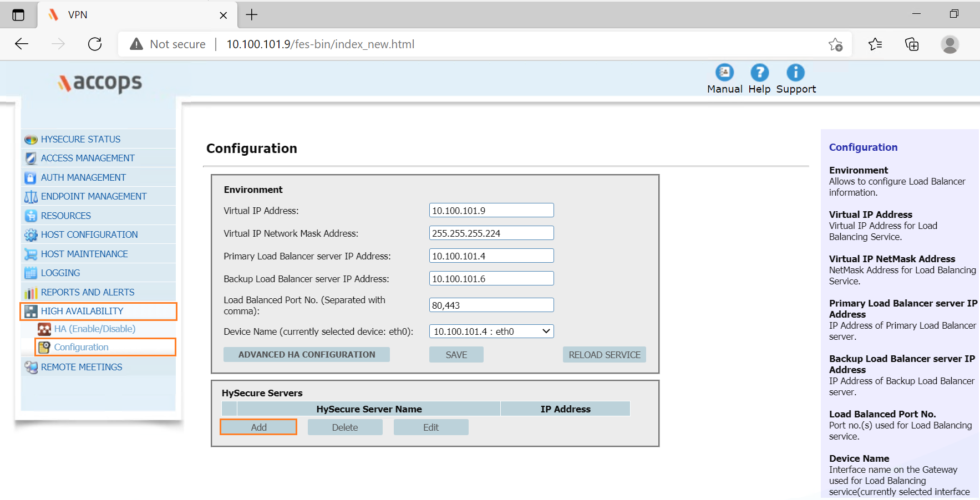Open the Device Name dropdown
Image resolution: width=980 pixels, height=500 pixels.
pyautogui.click(x=491, y=331)
